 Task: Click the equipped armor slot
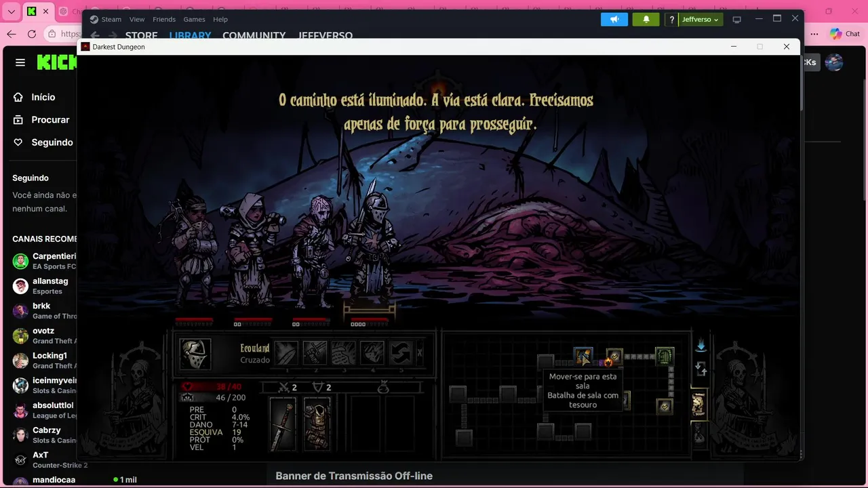point(317,424)
